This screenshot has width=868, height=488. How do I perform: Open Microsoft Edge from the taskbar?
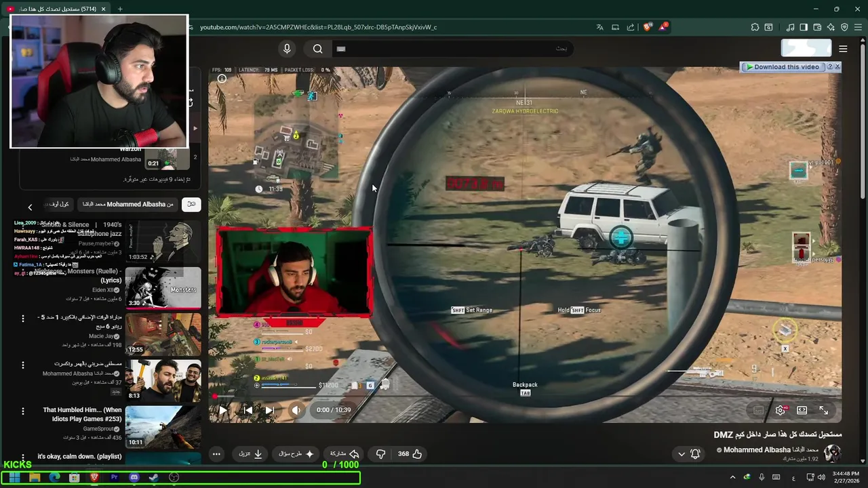54,477
